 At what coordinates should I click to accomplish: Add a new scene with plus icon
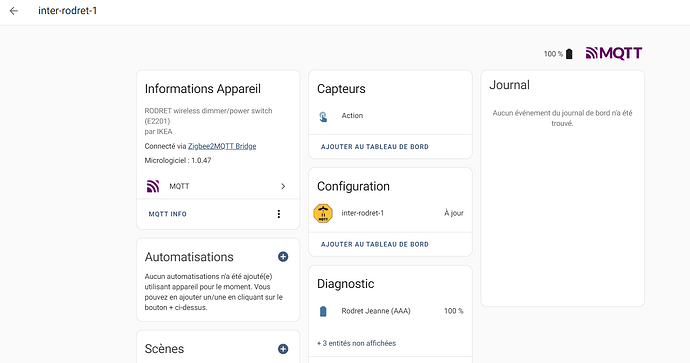[283, 349]
